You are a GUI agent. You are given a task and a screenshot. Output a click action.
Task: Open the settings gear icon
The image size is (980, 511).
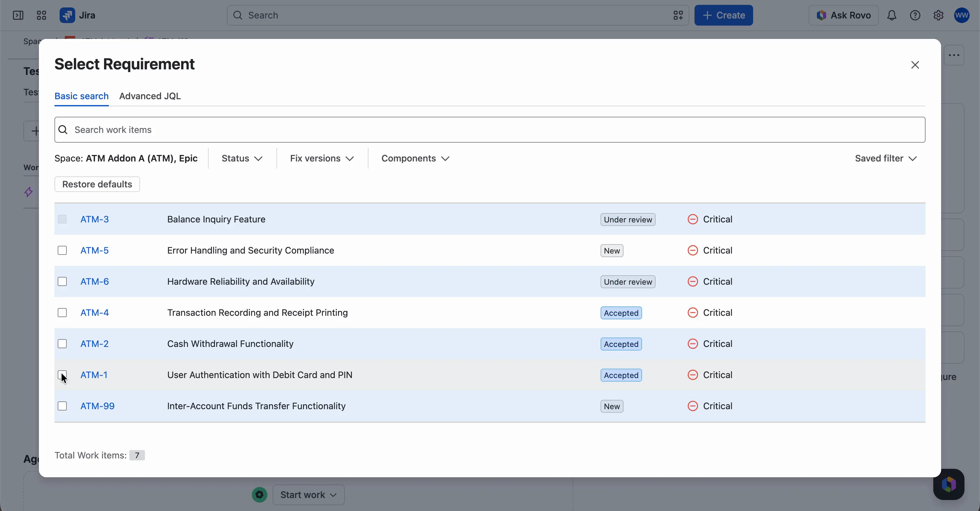[938, 15]
